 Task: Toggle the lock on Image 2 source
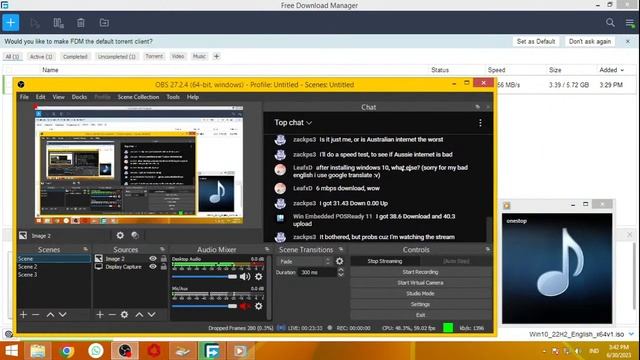[x=164, y=259]
